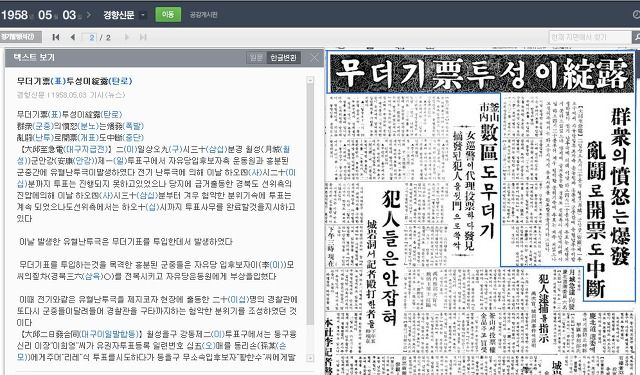Select the 석간 edition tab
The image size is (640, 375).
(x=20, y=37)
